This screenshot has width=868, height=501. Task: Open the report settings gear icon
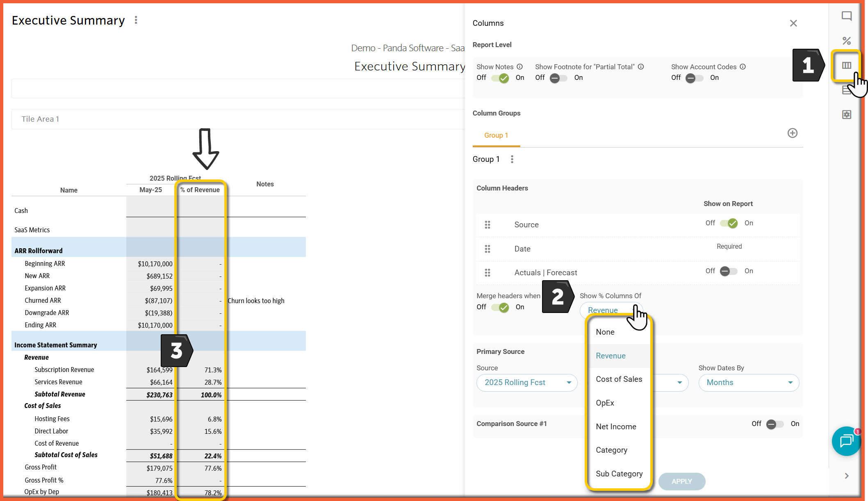pos(846,115)
